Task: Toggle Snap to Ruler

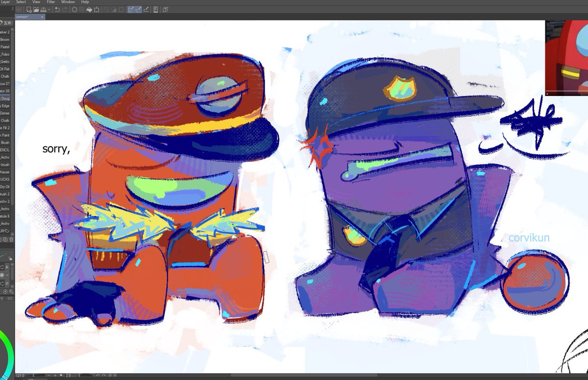Action: [x=131, y=9]
